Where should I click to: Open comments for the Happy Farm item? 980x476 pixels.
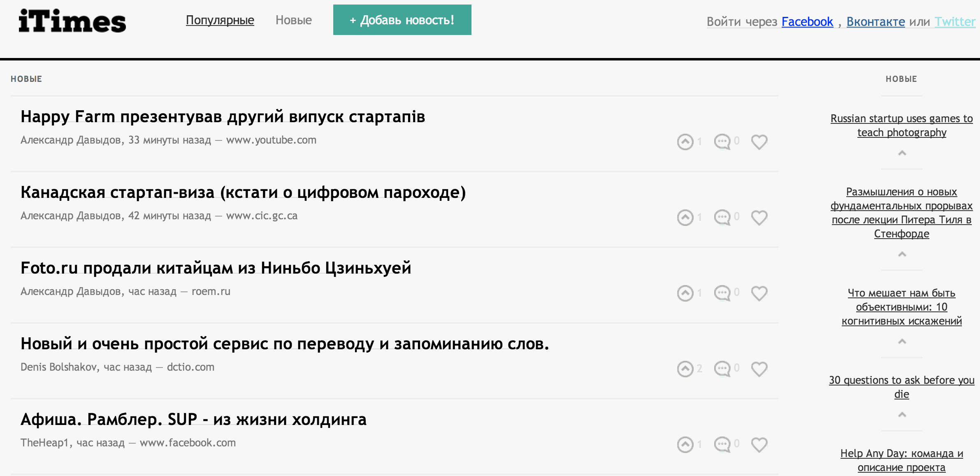point(722,142)
